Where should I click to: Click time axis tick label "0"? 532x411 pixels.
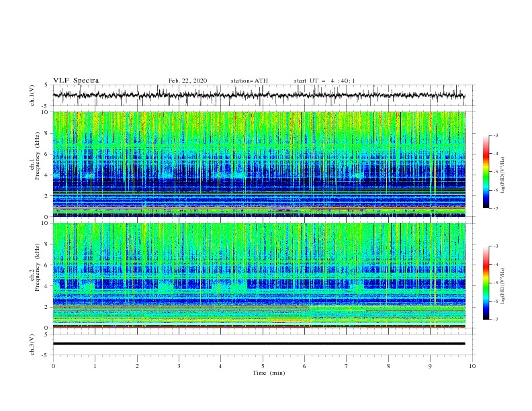(x=53, y=366)
